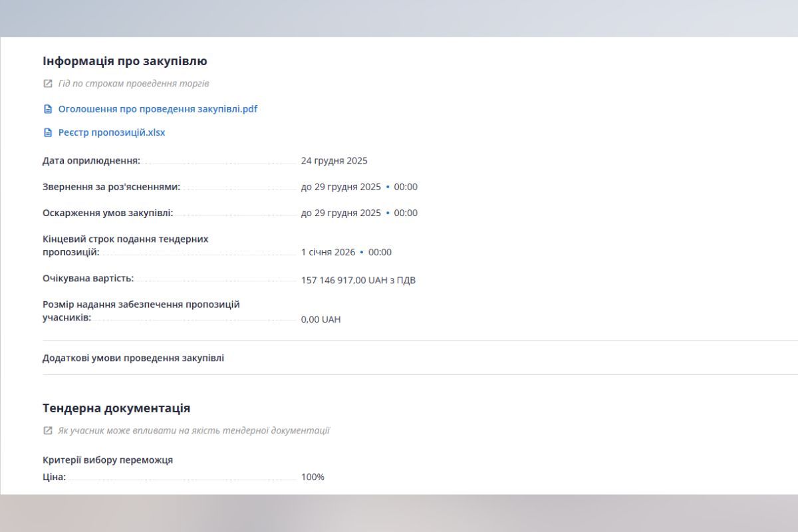
Task: Click the 'Інформація про закупівлю' heading
Action: 125,61
